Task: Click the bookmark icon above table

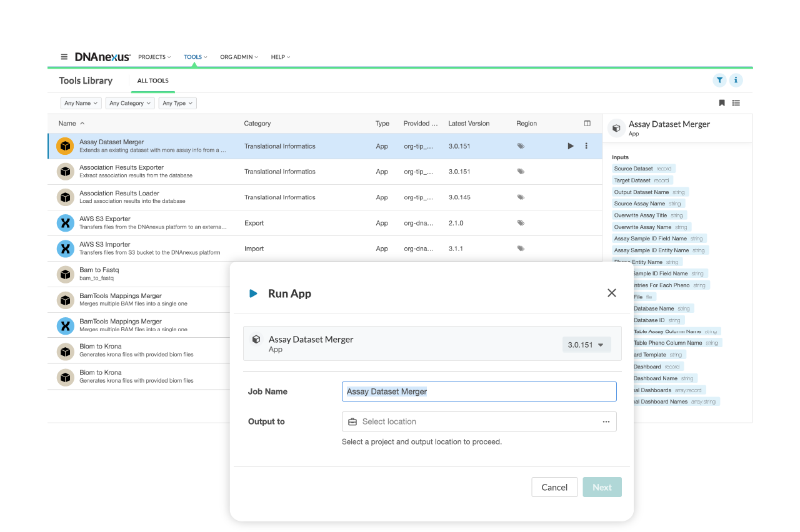Action: (x=722, y=103)
